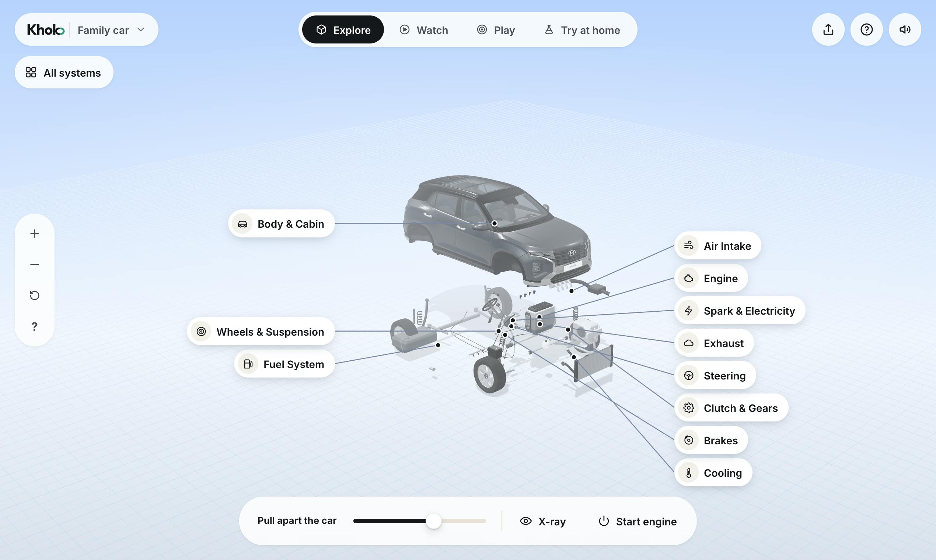Image resolution: width=936 pixels, height=560 pixels.
Task: Open controls help question mark in left panel
Action: click(x=34, y=326)
